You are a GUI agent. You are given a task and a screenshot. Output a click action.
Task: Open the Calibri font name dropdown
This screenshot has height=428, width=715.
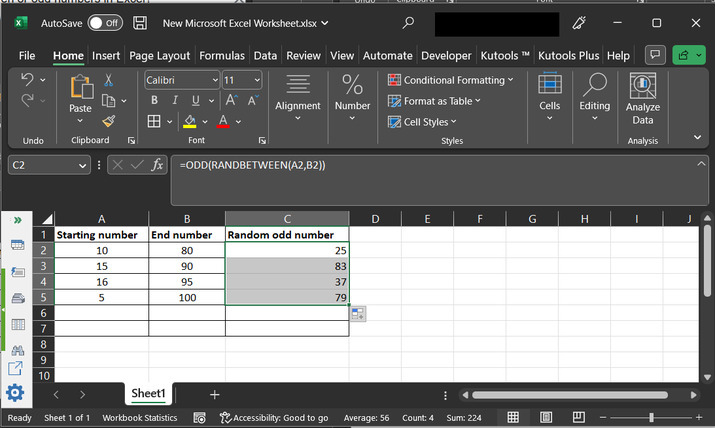point(212,80)
